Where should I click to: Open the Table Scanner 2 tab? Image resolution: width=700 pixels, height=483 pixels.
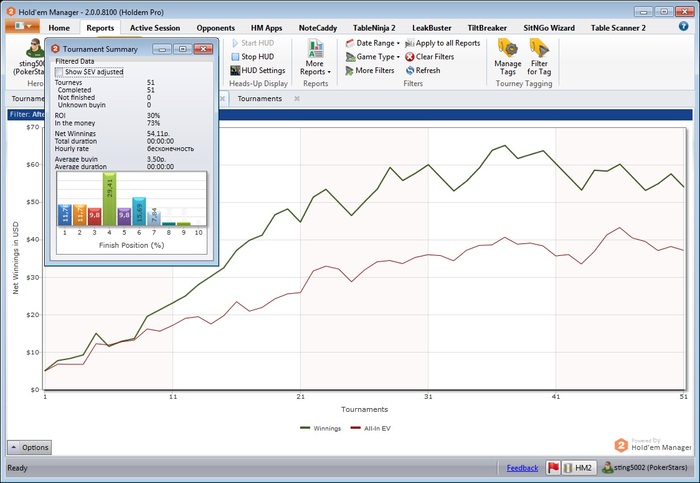[x=618, y=28]
